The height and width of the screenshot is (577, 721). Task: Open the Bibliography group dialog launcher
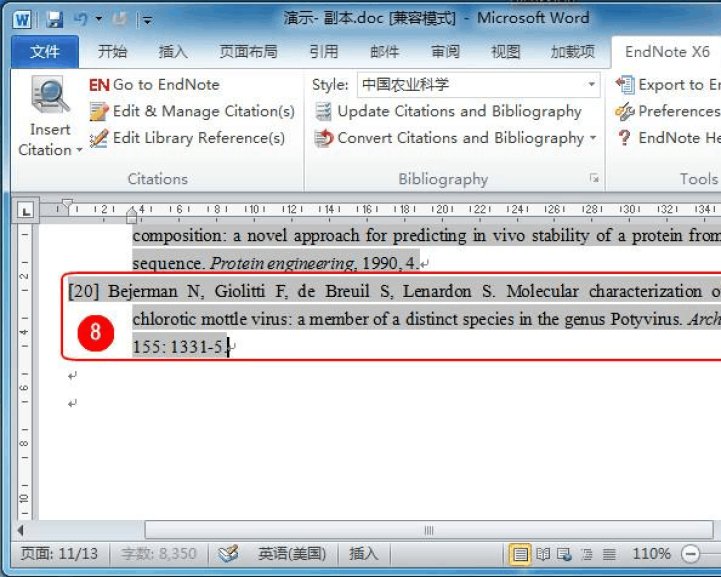595,178
